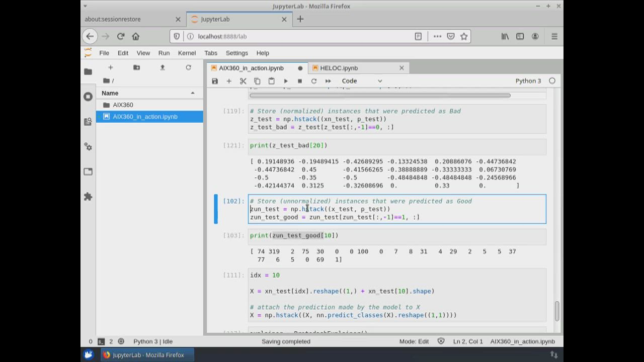Upload files using the upload arrow icon
The image size is (644, 362).
coord(163,67)
